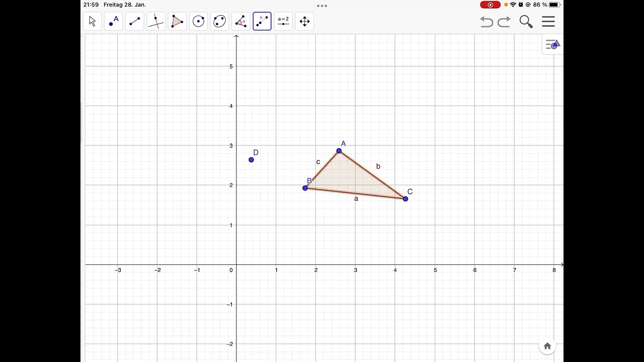Reset view with the home button
This screenshot has height=362, width=644.
(x=547, y=346)
